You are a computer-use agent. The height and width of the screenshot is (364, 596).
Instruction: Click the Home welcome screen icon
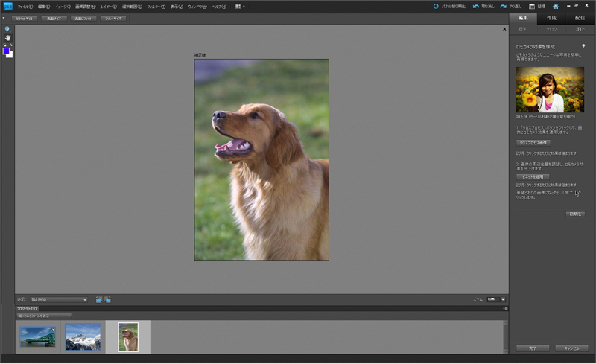click(556, 6)
